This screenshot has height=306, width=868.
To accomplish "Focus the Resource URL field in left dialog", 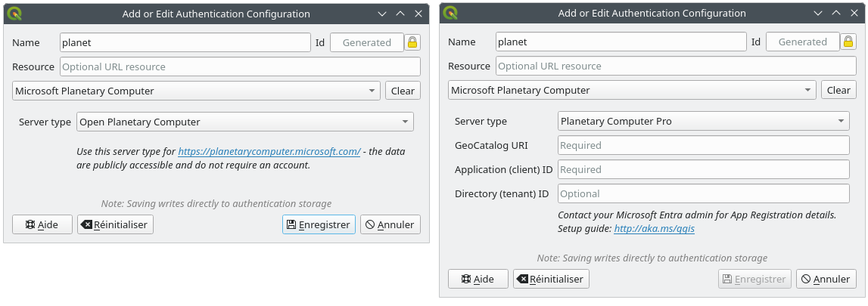I will coord(240,66).
